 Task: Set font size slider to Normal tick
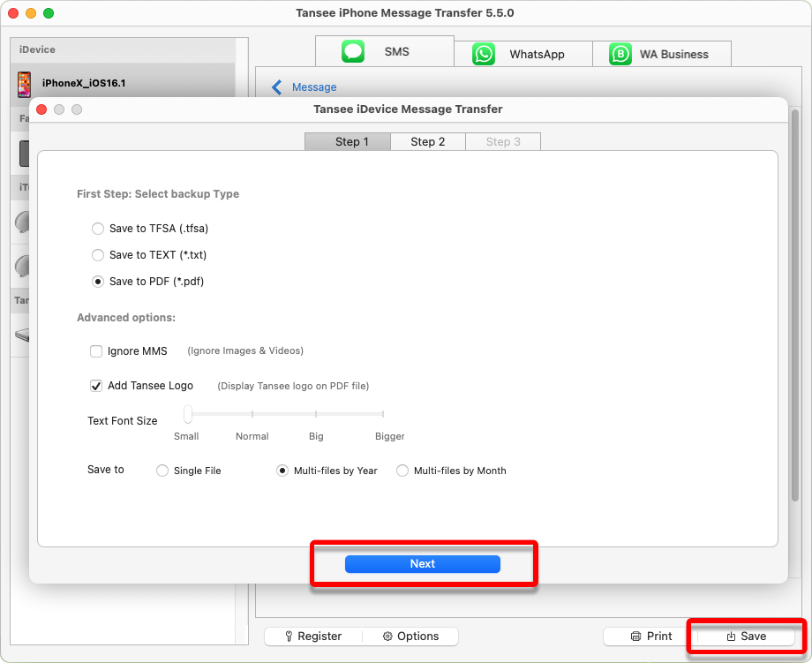coord(252,414)
